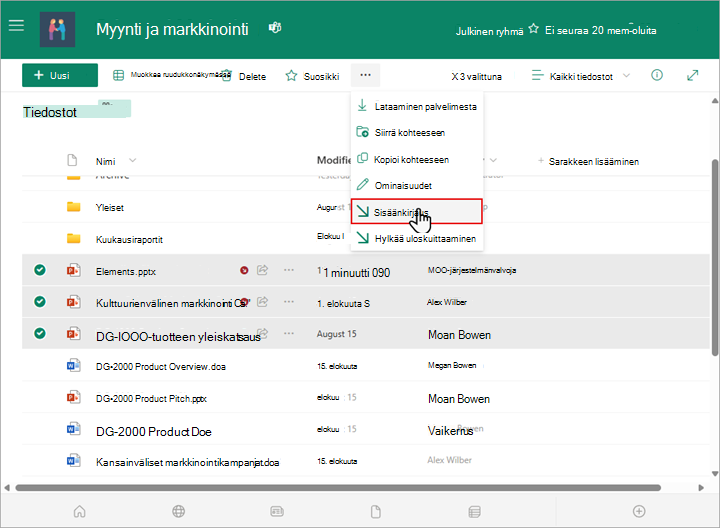
Task: Click checked-out red icon on Elements.pptx
Action: pos(244,270)
